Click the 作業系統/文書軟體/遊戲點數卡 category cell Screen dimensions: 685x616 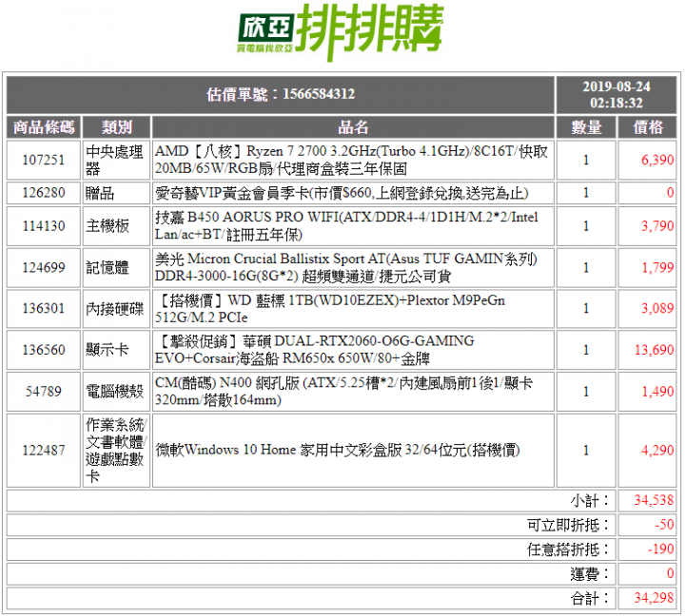pyautogui.click(x=117, y=450)
